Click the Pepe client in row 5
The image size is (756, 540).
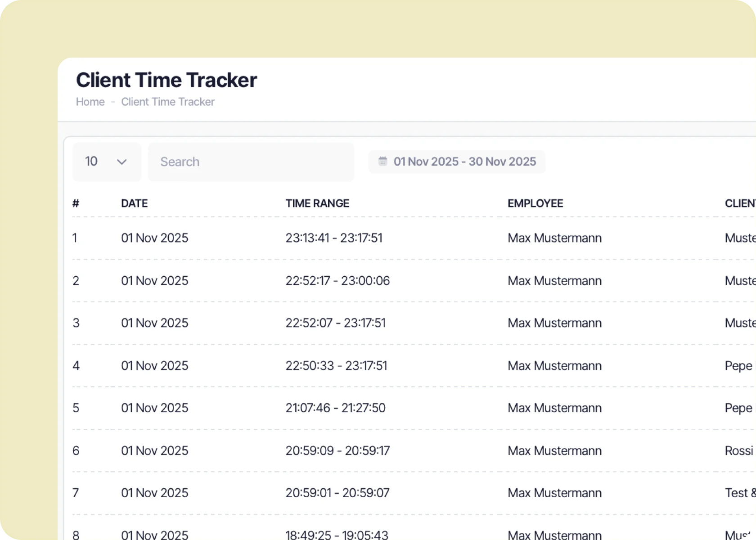[x=738, y=408]
